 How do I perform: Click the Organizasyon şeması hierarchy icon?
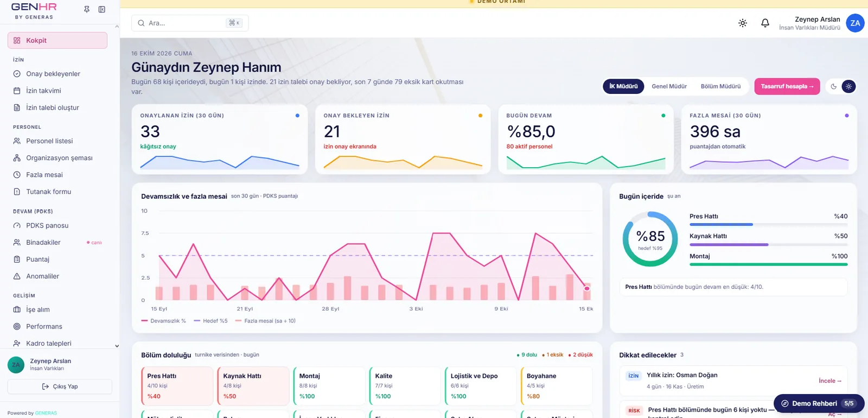17,158
